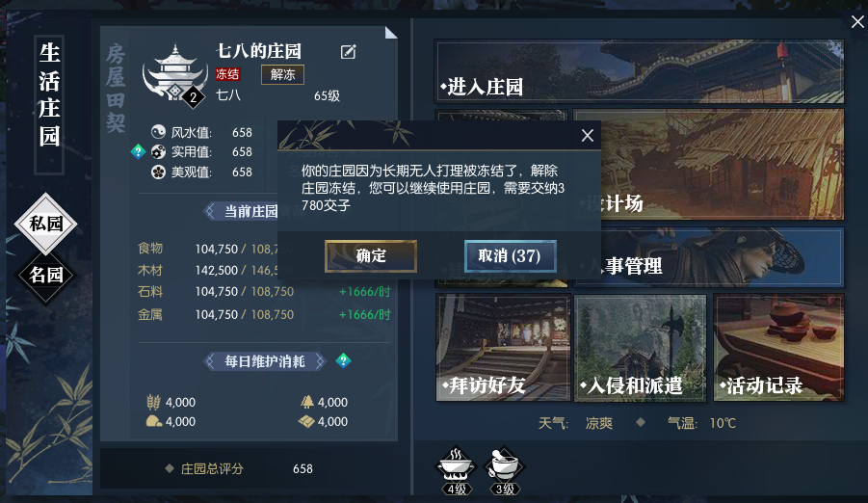This screenshot has height=503, width=868.
Task: Switch to the 名园 diamond tab
Action: [45, 275]
